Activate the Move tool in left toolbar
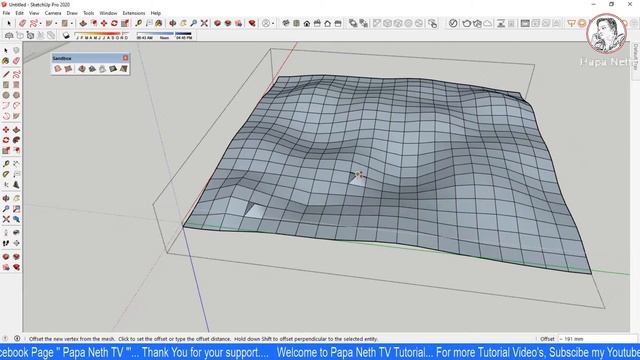 click(x=6, y=130)
